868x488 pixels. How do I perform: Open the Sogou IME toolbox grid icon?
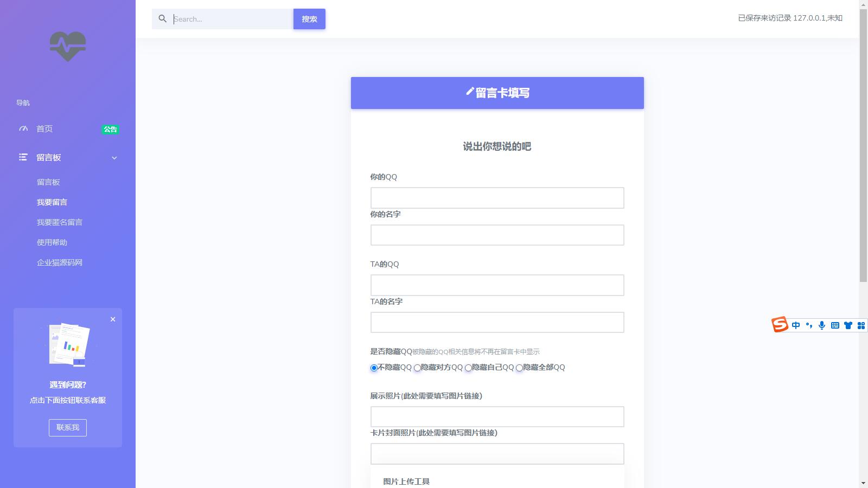pyautogui.click(x=860, y=325)
